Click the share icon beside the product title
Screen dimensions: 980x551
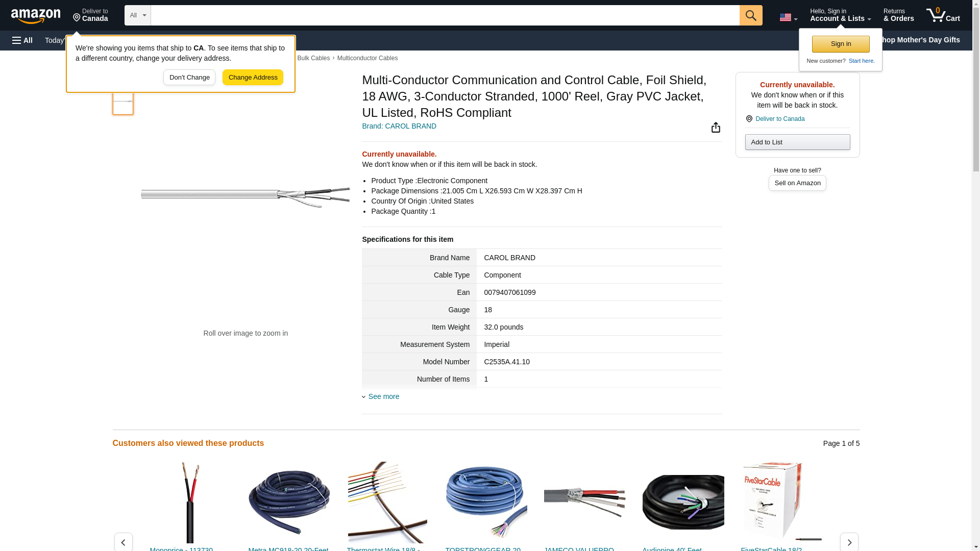716,127
